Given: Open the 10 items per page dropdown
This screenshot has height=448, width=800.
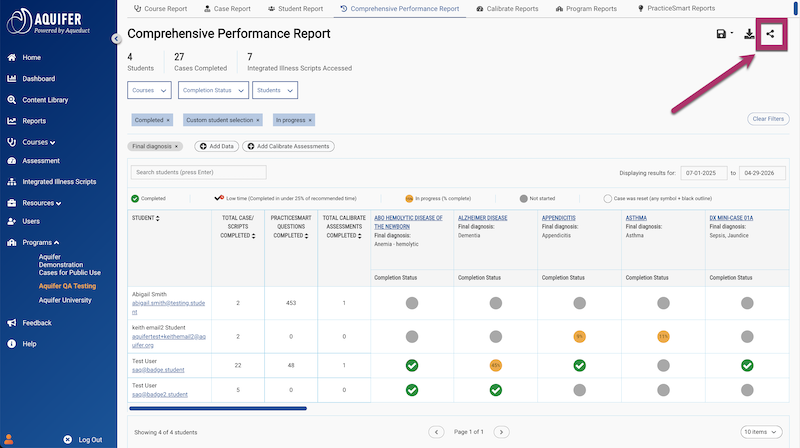Looking at the screenshot, I should coord(761,432).
